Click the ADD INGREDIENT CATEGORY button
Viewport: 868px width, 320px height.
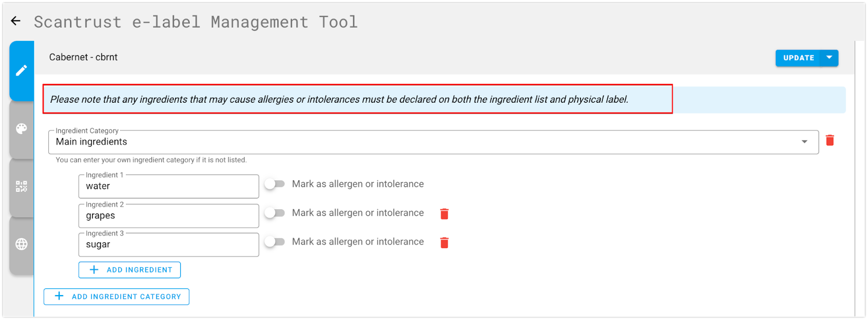(x=117, y=297)
